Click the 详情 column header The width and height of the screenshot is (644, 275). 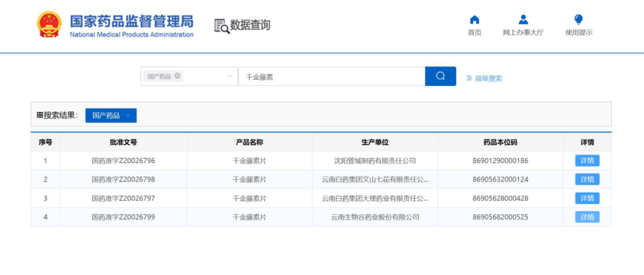click(587, 142)
